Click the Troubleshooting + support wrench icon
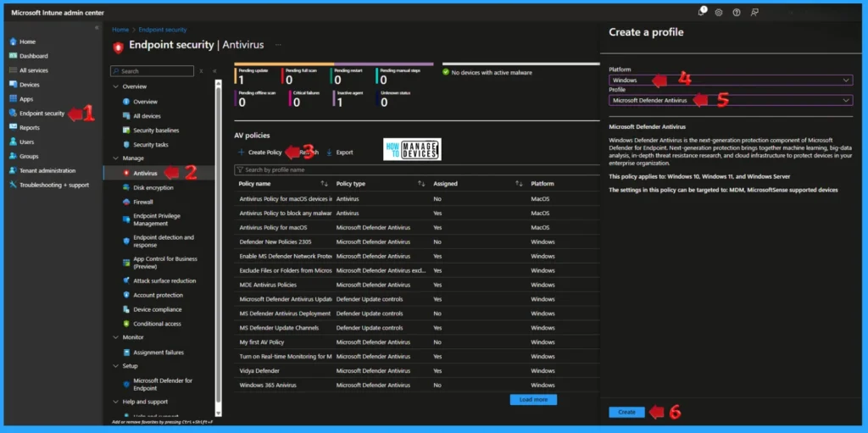 pyautogui.click(x=14, y=185)
